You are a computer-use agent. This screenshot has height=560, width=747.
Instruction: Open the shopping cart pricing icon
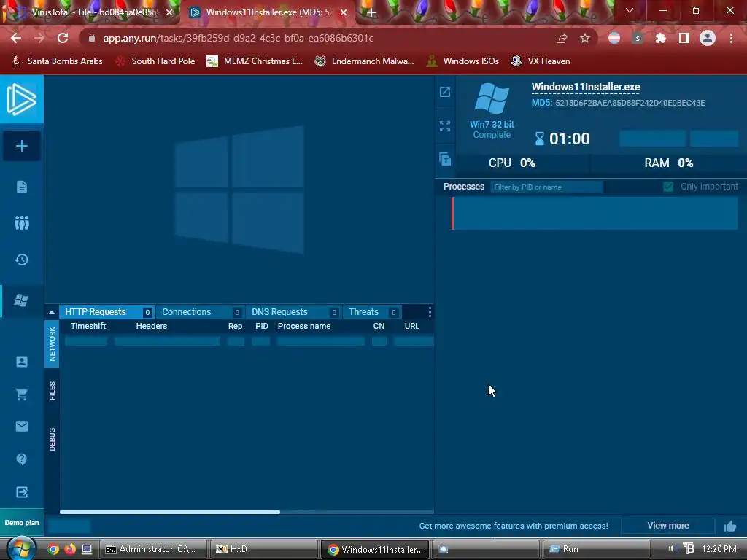[21, 394]
